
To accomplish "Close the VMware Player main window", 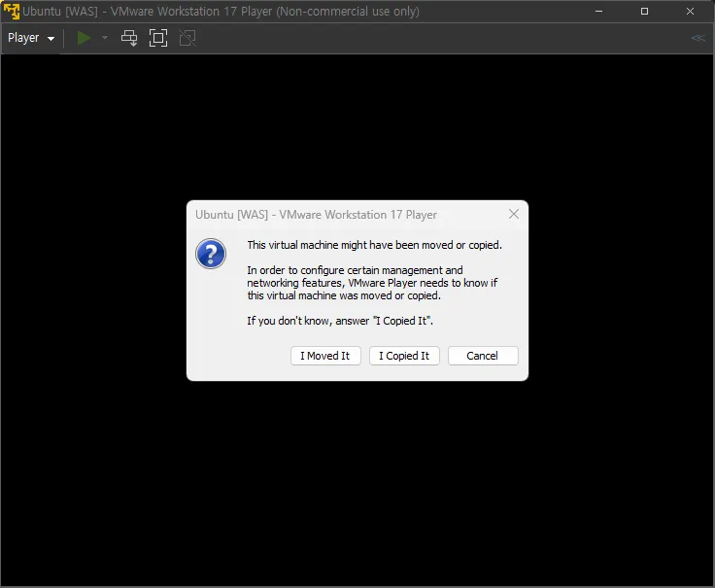I will (690, 12).
